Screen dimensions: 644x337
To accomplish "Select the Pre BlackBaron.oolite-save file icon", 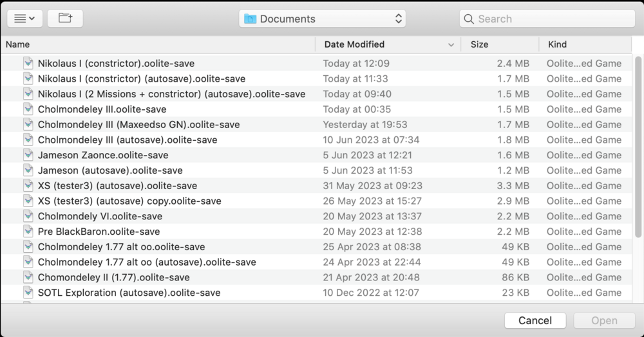I will 28,232.
